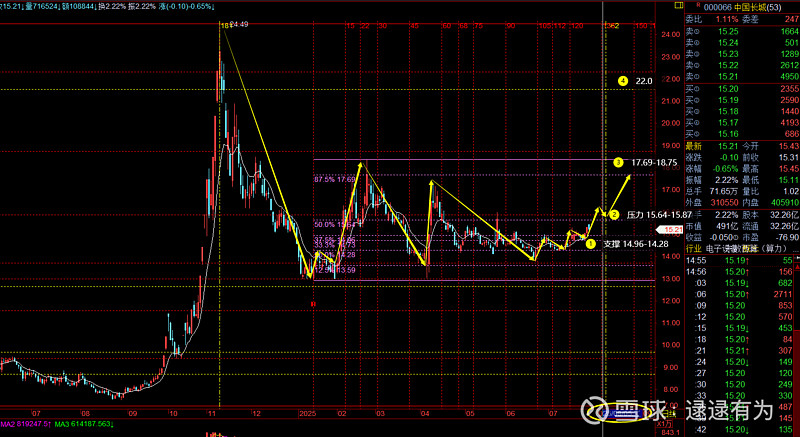Click the 最新 15.21 latest price field
Viewport: 800px width, 437px height.
pyautogui.click(x=712, y=146)
